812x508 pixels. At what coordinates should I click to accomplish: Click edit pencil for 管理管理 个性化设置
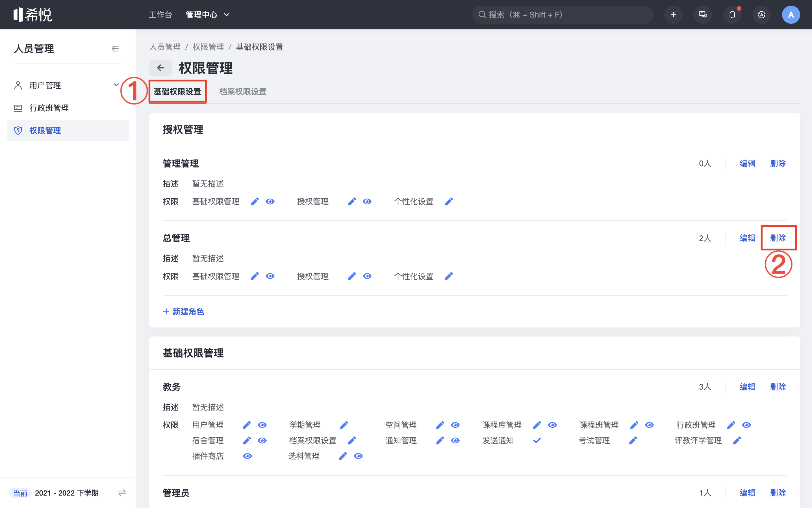point(449,201)
